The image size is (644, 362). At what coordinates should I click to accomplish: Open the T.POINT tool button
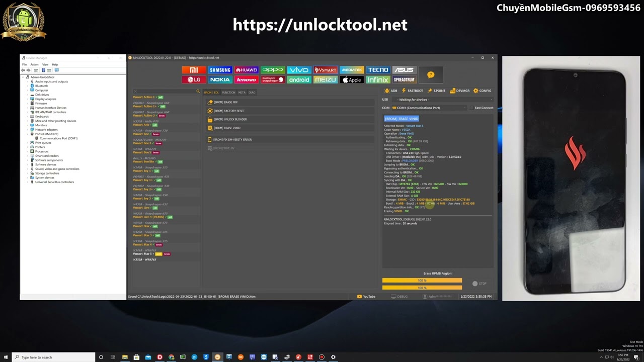point(436,90)
